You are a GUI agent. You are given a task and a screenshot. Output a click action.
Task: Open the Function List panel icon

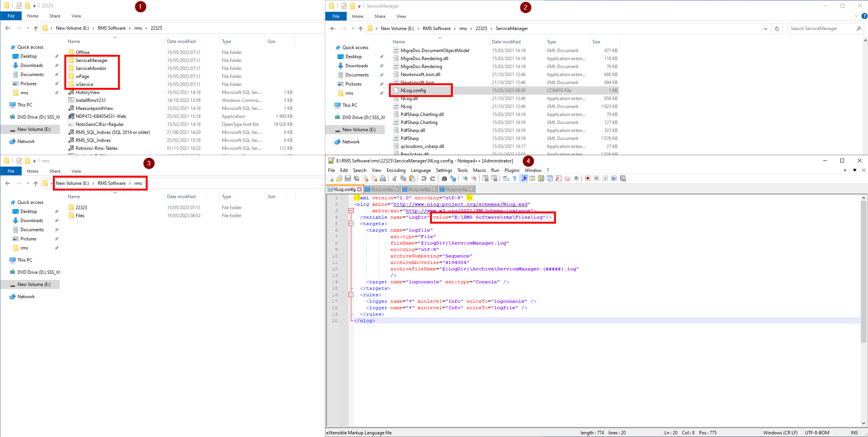[558, 178]
